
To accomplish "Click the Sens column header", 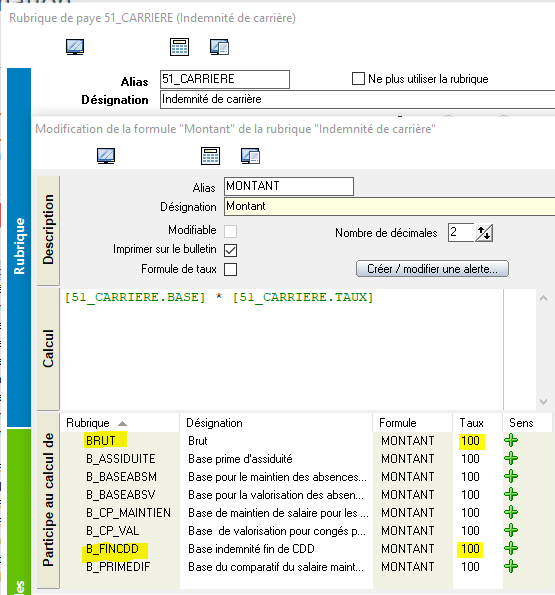I will [527, 423].
